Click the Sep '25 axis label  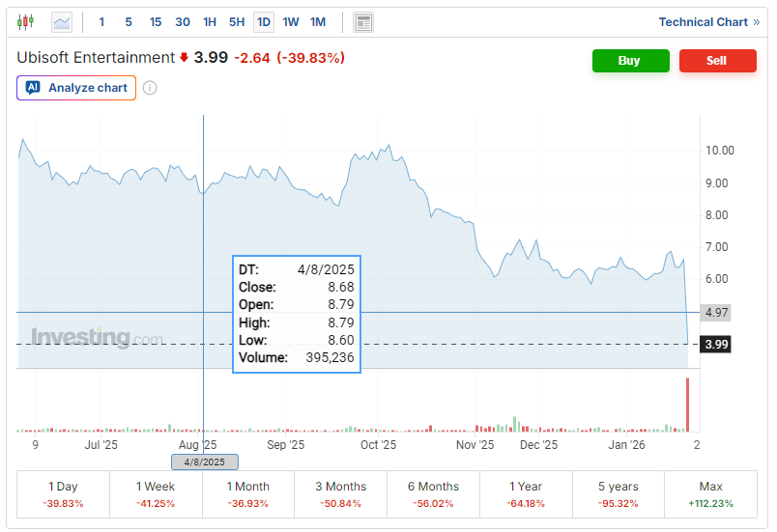(x=285, y=445)
